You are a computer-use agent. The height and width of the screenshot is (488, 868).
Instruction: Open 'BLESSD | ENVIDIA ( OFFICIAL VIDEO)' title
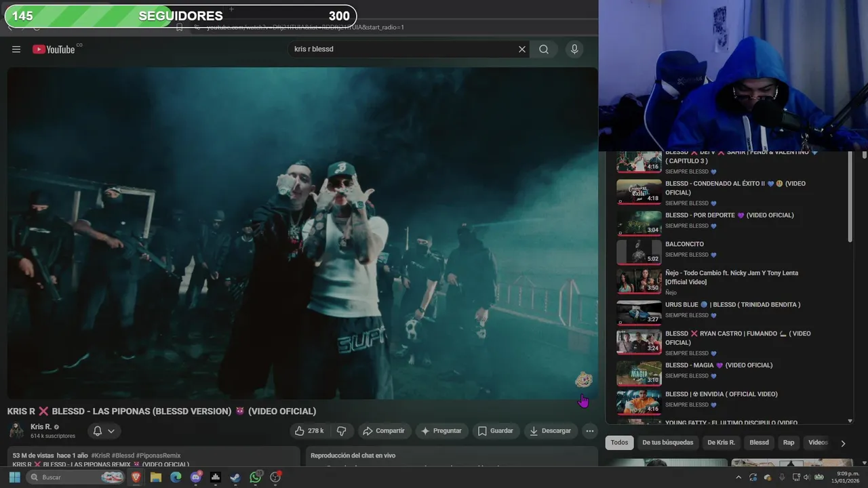pos(722,394)
